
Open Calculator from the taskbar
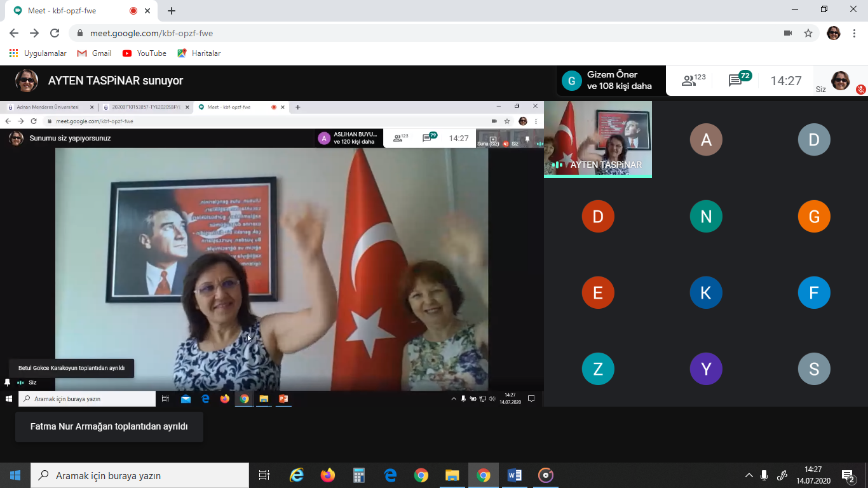coord(359,475)
